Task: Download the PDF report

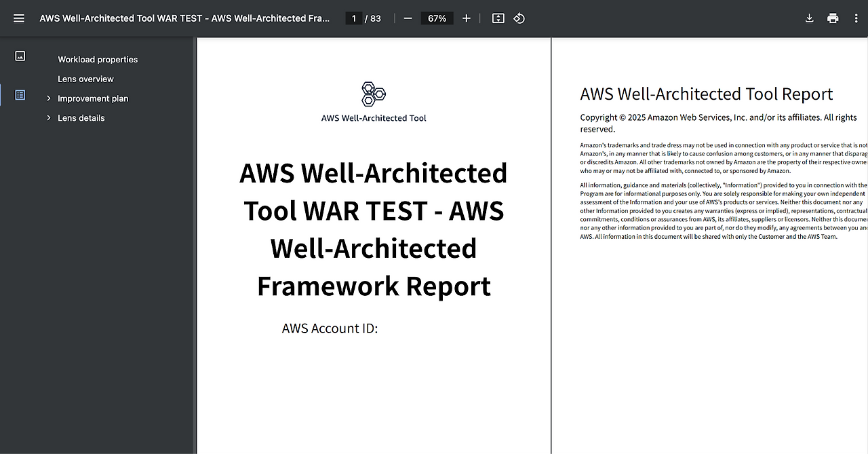Action: tap(809, 18)
